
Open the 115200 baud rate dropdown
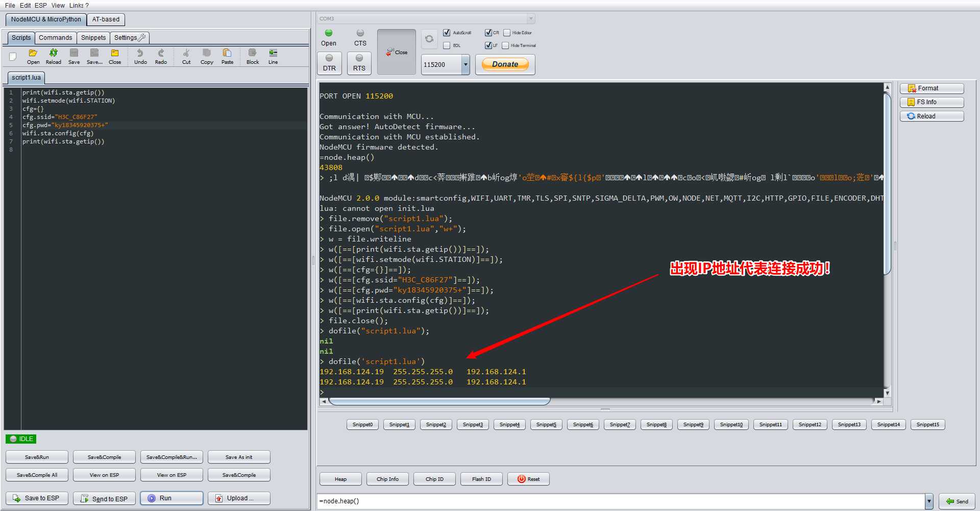465,65
